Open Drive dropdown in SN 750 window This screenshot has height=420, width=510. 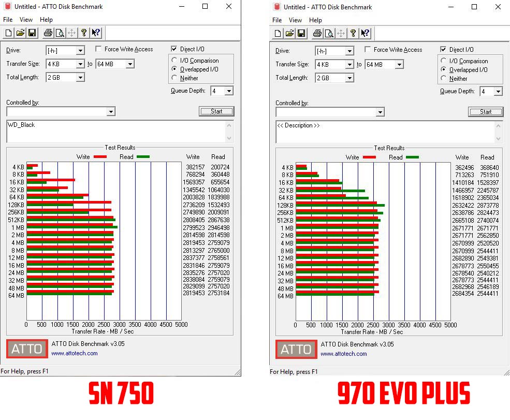(80, 50)
